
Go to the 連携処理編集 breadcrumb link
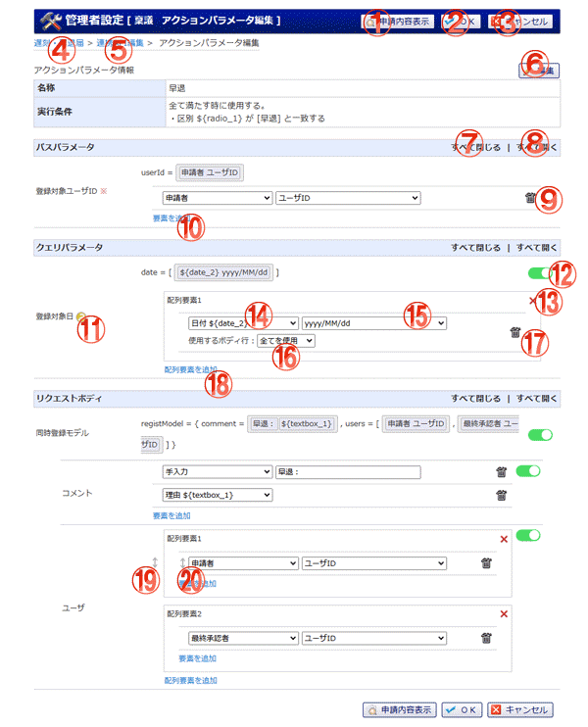point(121,43)
